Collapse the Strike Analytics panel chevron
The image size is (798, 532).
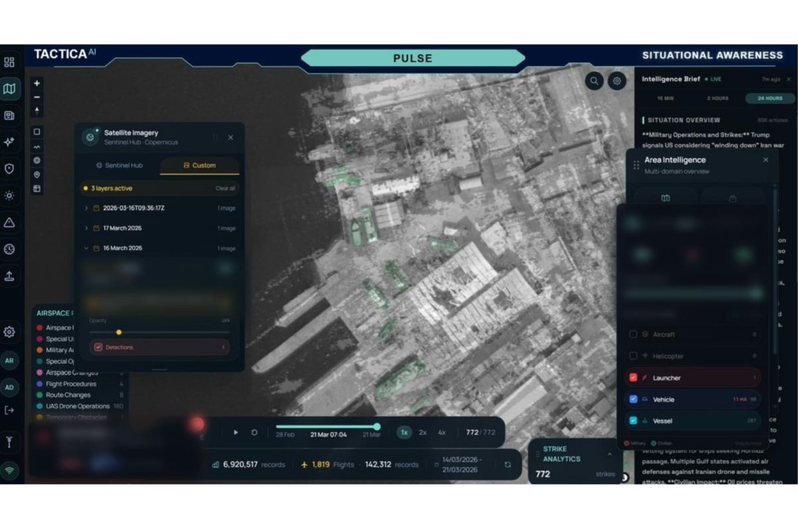point(609,454)
